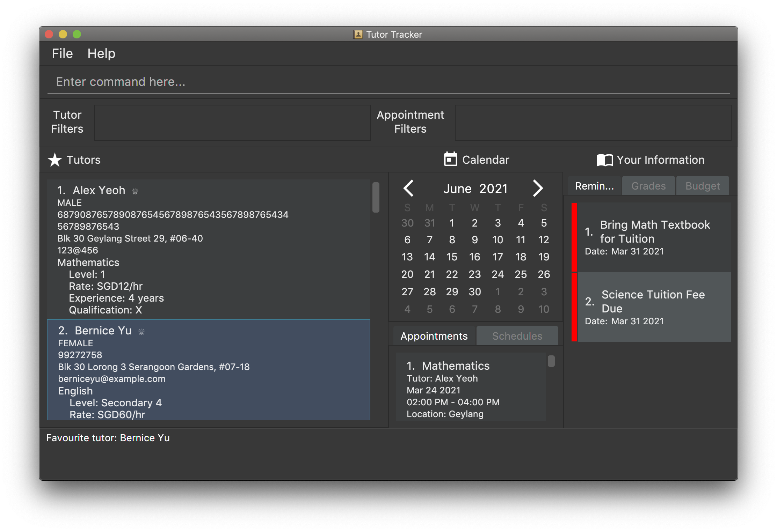Select the Science Tuition Fee Due reminder
Image resolution: width=777 pixels, height=532 pixels.
[x=653, y=307]
